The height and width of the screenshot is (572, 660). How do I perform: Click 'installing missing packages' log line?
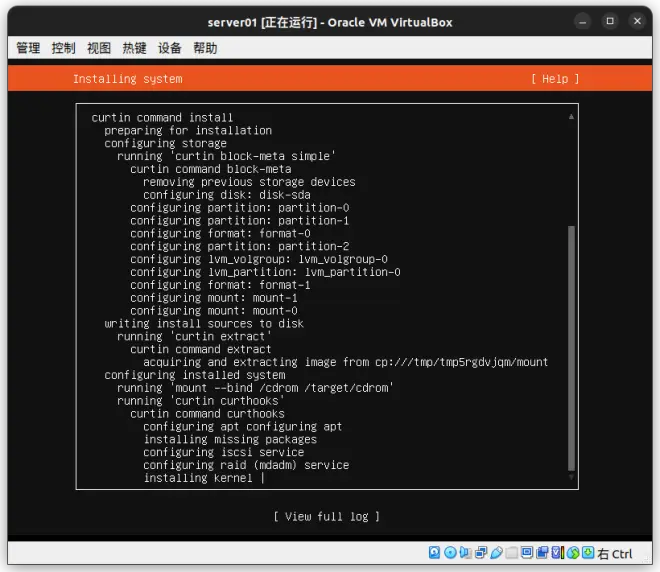tap(230, 439)
